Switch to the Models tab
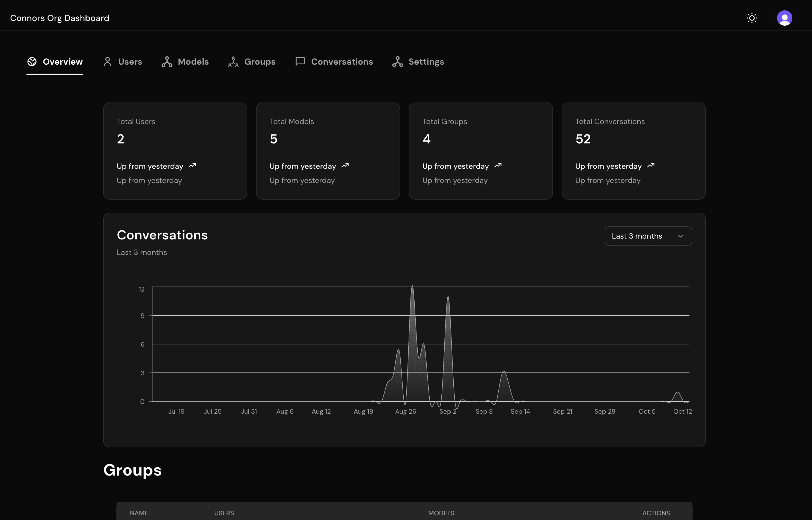 193,61
